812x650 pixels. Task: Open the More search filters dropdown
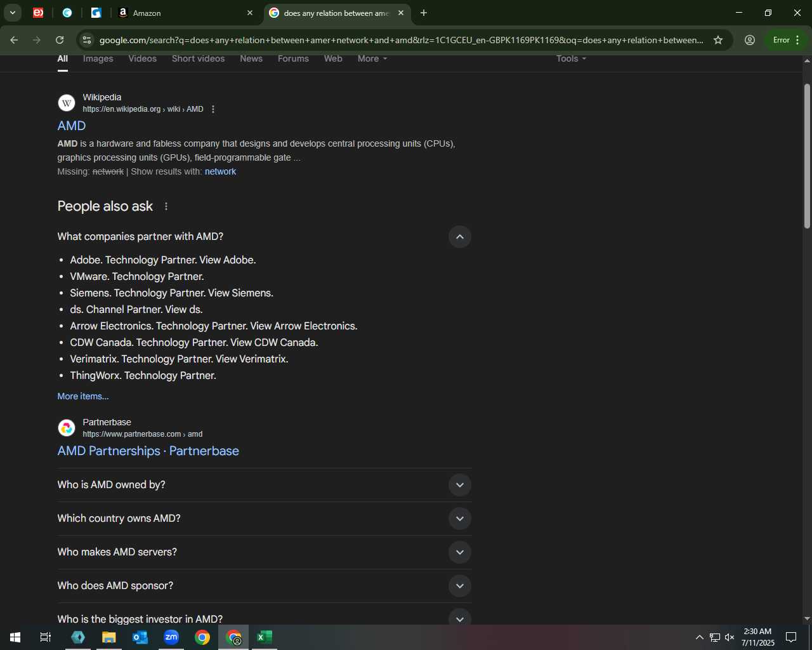372,58
